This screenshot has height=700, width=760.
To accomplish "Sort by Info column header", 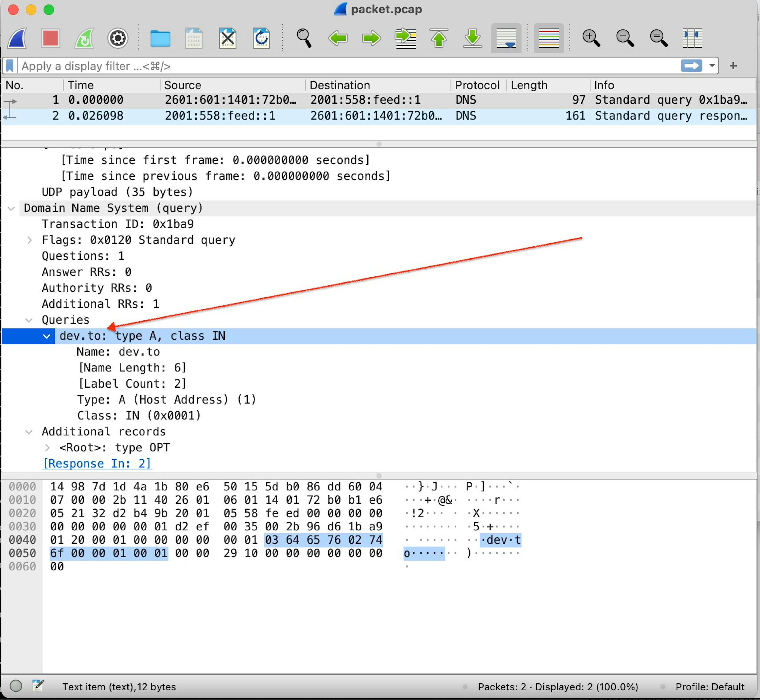I will pos(673,85).
